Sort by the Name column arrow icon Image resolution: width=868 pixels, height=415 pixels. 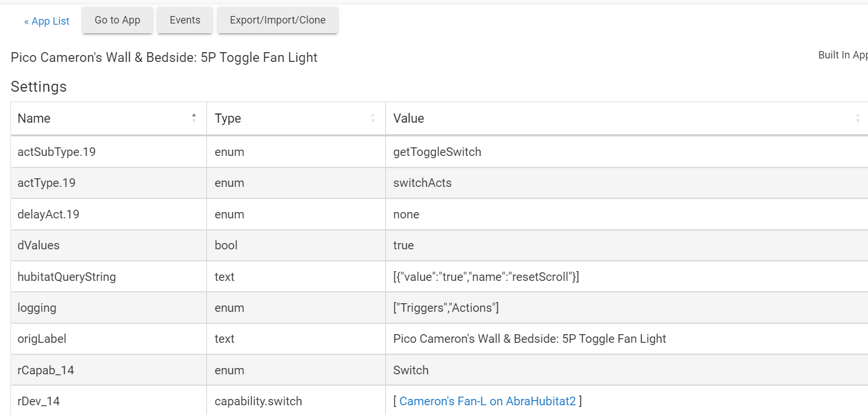click(x=194, y=118)
